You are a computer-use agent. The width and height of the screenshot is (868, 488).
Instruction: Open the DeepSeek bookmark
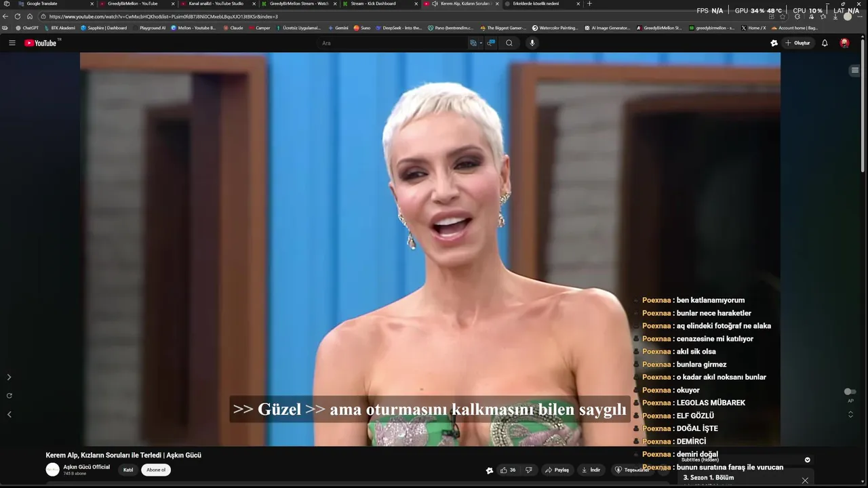(x=398, y=28)
